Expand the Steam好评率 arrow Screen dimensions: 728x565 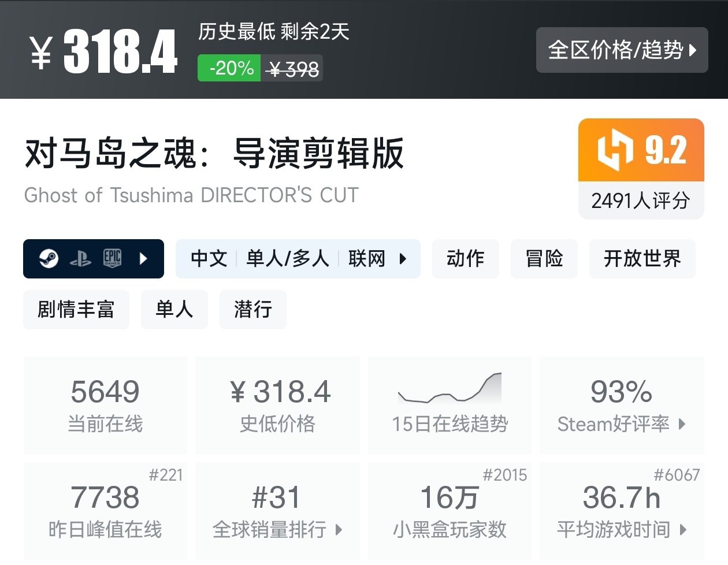(682, 424)
